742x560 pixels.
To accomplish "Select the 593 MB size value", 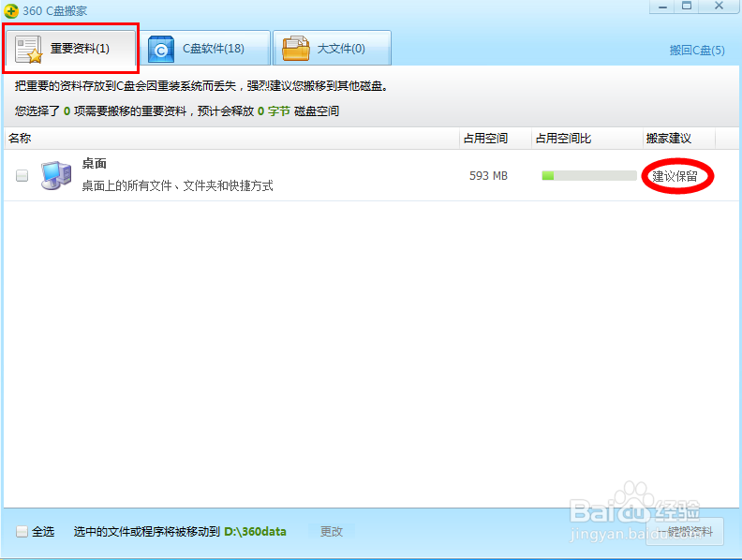I will click(x=488, y=176).
